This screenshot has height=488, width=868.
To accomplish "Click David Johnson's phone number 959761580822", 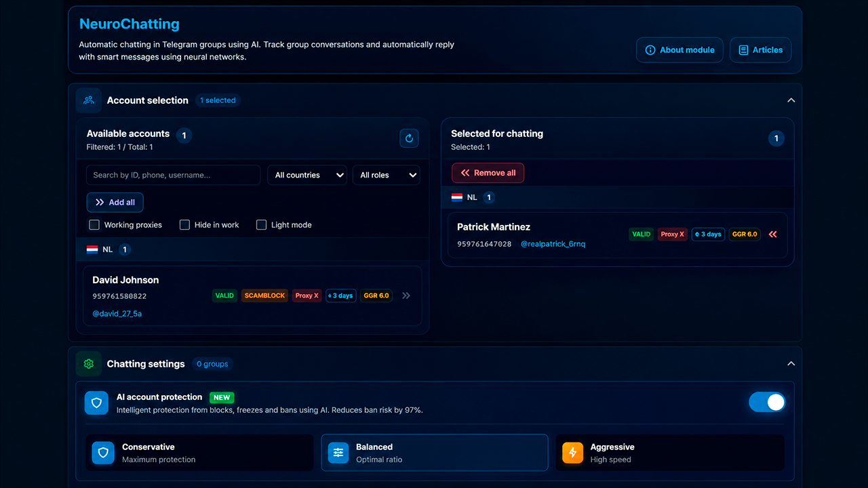I will click(119, 296).
